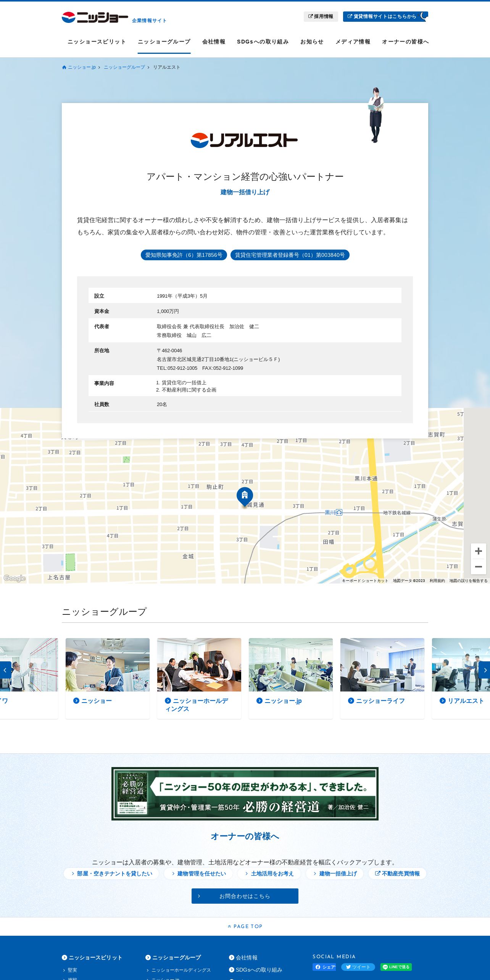Click the postal code 〒462-0046
Screen dimensions: 490x980
coord(169,350)
